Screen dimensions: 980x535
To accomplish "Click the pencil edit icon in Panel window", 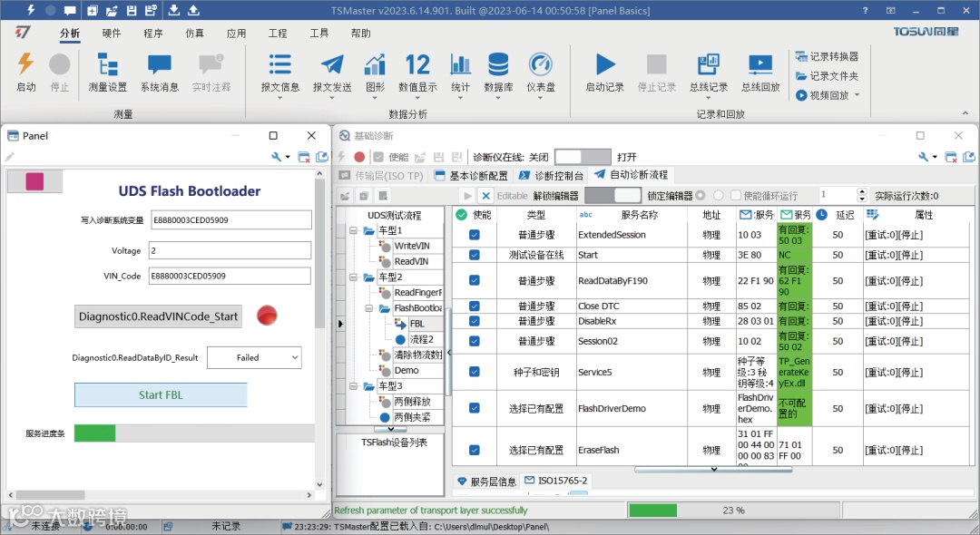I will (9, 157).
